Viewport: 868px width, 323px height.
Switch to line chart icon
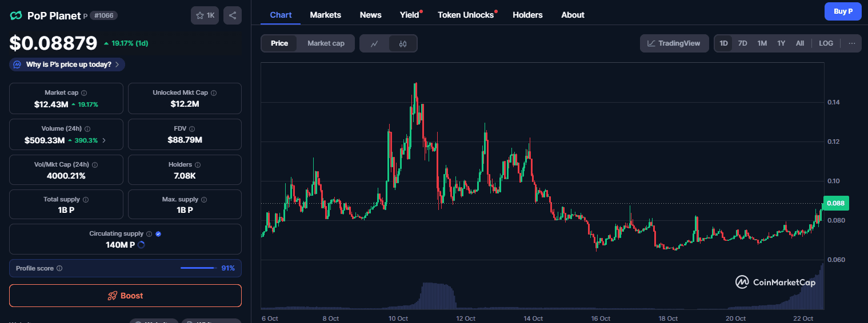tap(374, 43)
